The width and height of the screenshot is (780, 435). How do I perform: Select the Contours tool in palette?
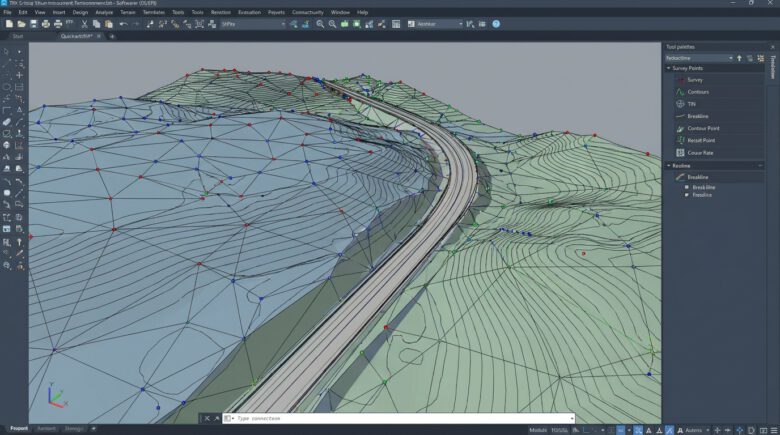point(718,92)
